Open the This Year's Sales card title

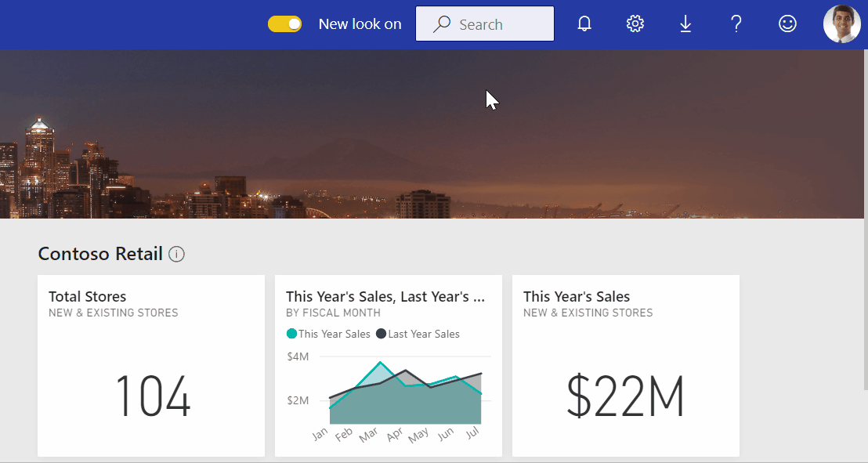pyautogui.click(x=577, y=296)
